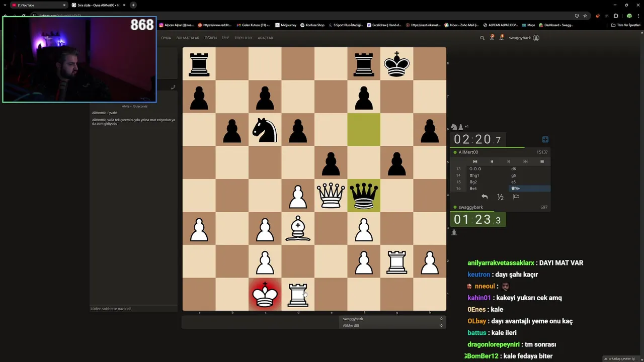The height and width of the screenshot is (362, 644).
Task: Switch to the lichess AliMert00 game tab
Action: [98, 5]
